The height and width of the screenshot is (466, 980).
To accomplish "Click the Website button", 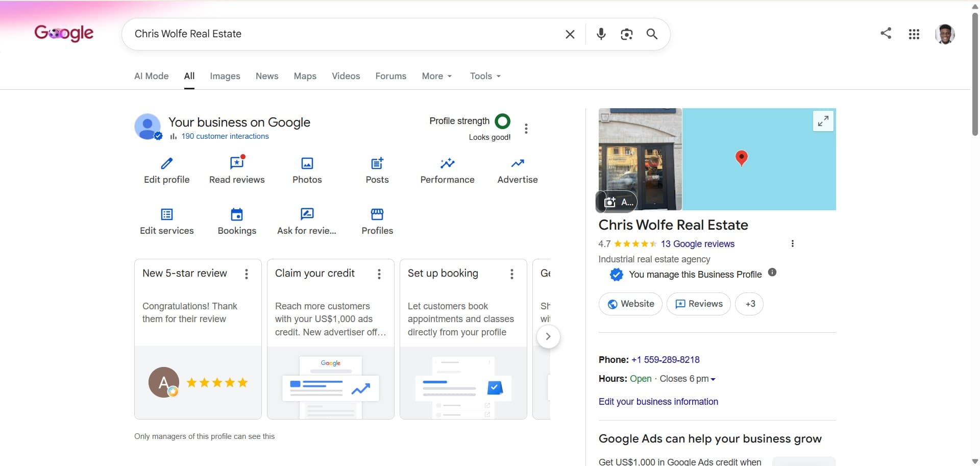I will [x=630, y=304].
